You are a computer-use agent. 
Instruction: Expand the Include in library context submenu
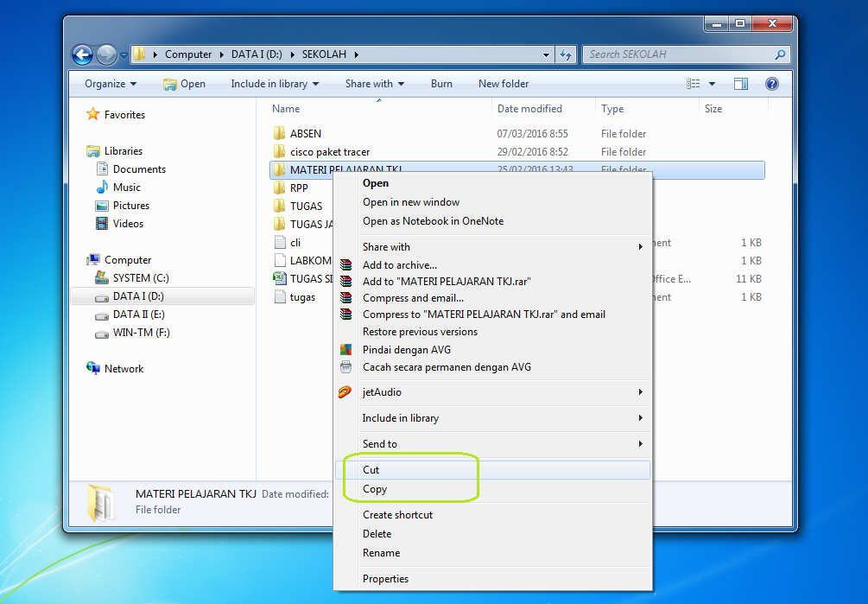tap(492, 418)
